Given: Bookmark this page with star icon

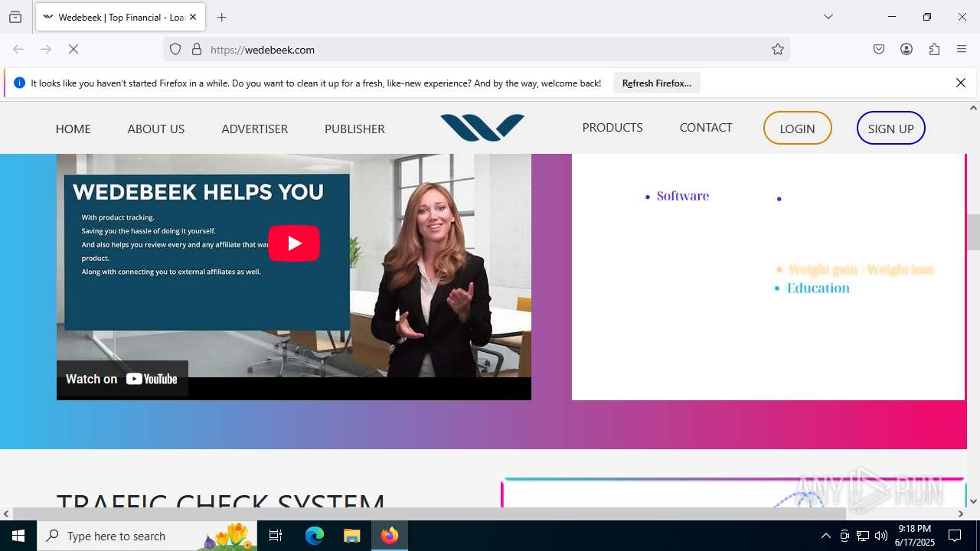Looking at the screenshot, I should [x=778, y=49].
